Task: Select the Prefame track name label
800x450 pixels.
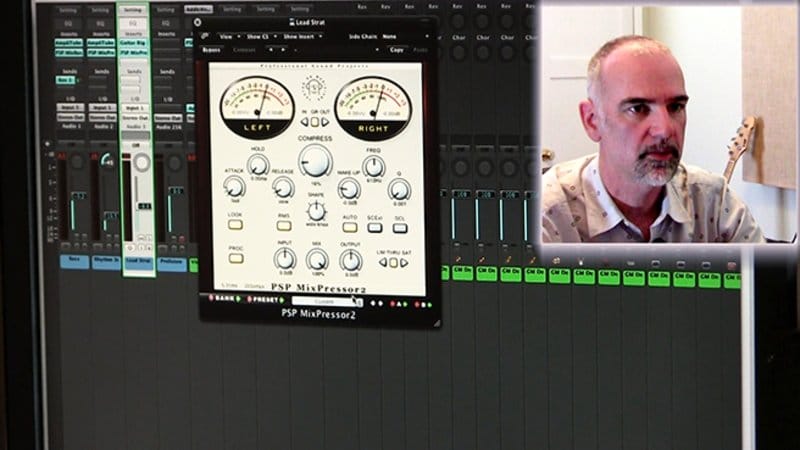Action: [171, 262]
